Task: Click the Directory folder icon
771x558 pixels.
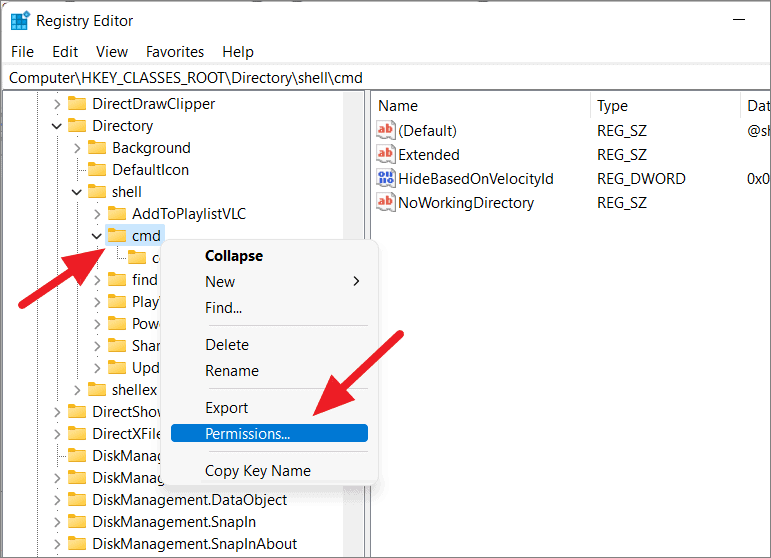Action: pyautogui.click(x=77, y=125)
